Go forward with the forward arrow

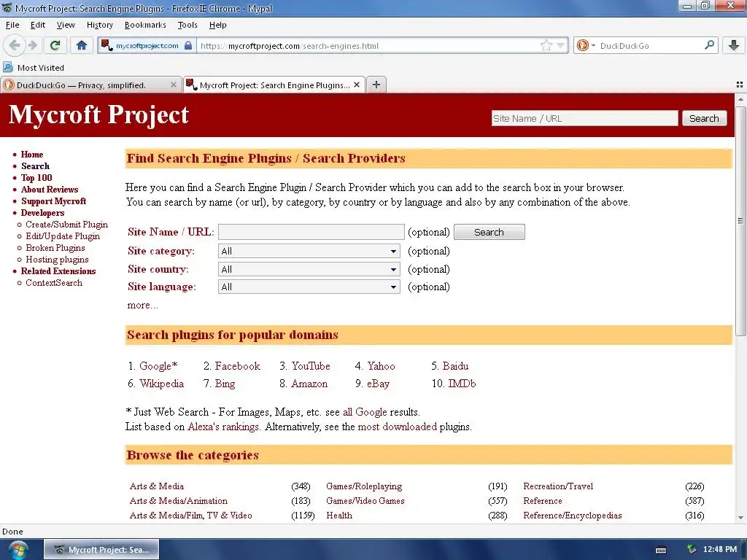click(x=32, y=46)
